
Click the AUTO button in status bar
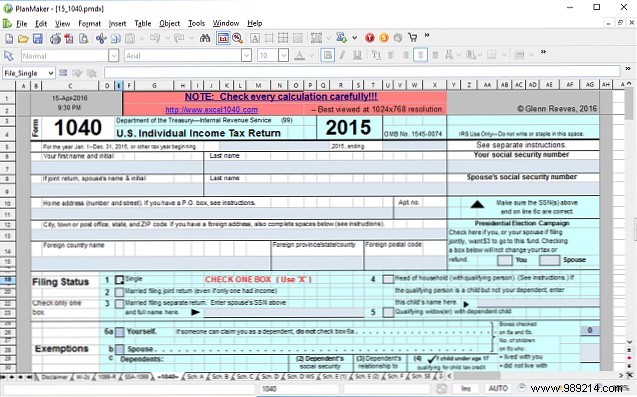pyautogui.click(x=498, y=388)
